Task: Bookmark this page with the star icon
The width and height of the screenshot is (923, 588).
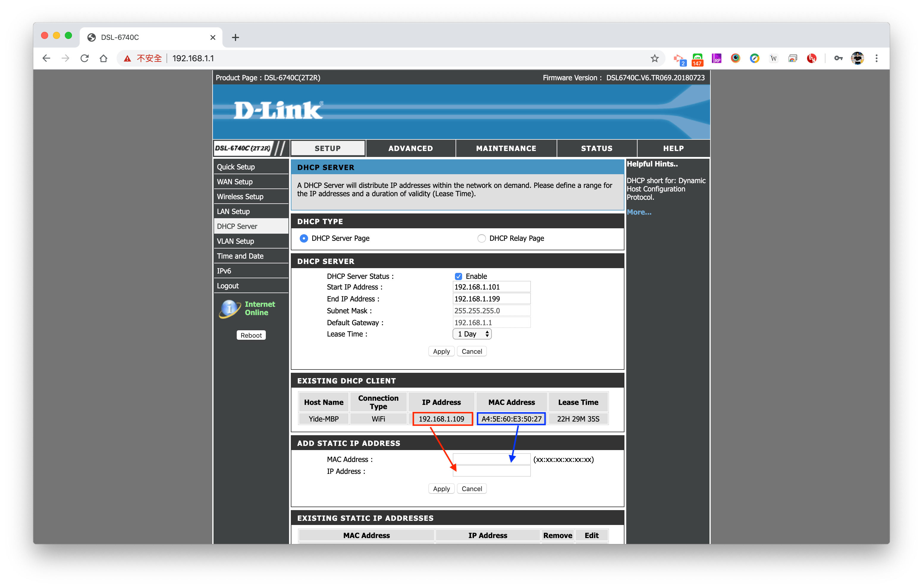Action: pyautogui.click(x=654, y=58)
